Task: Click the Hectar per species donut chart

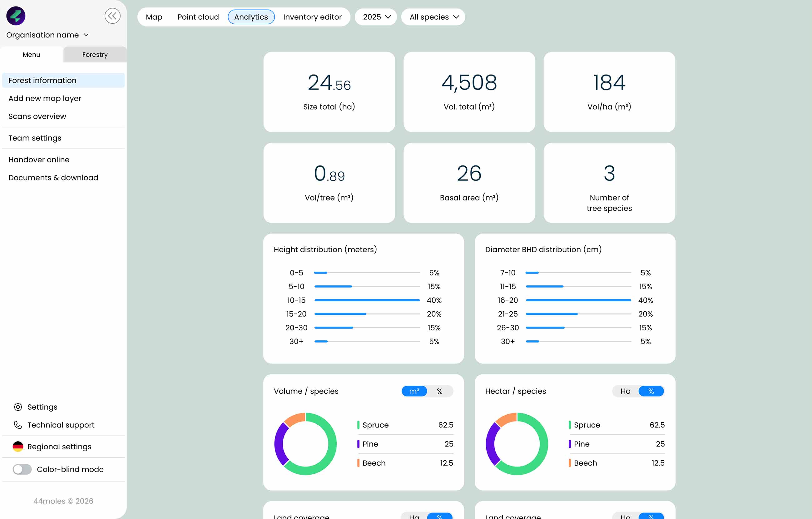Action: (x=517, y=444)
